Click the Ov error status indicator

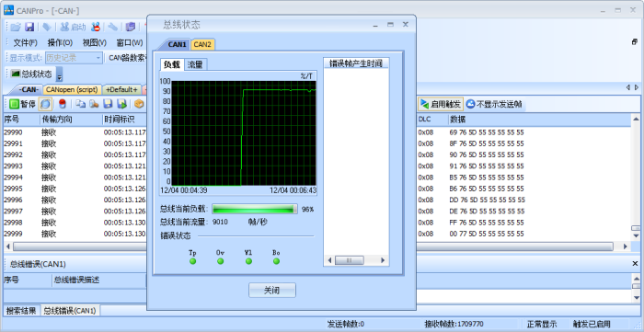(x=221, y=261)
